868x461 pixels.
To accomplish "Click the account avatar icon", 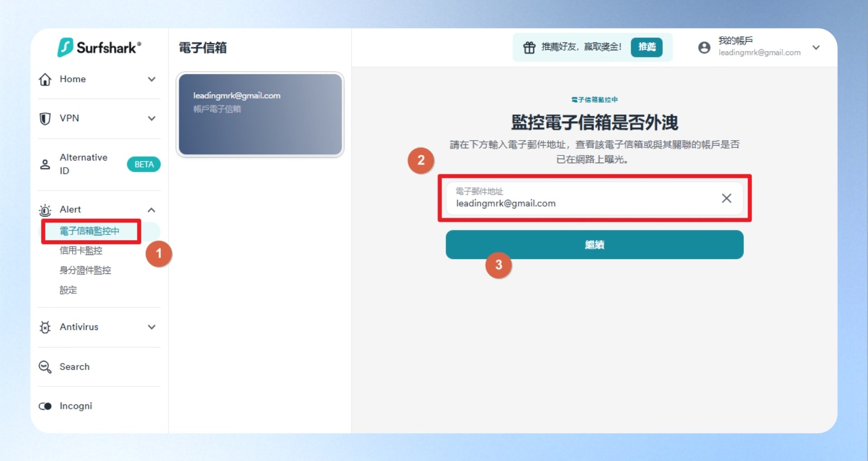I will (x=704, y=47).
